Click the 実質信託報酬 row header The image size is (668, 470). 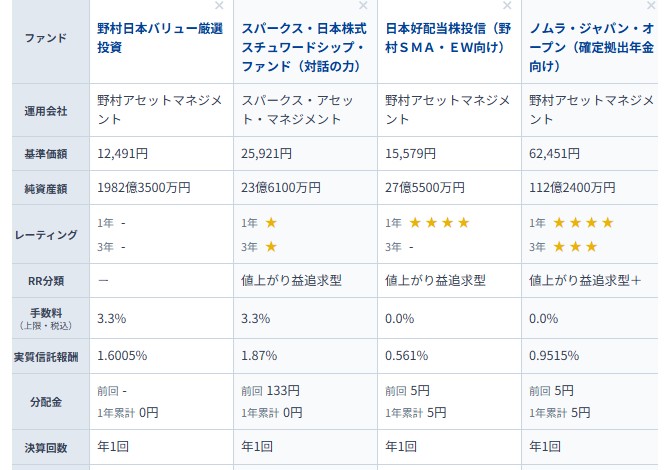44,356
